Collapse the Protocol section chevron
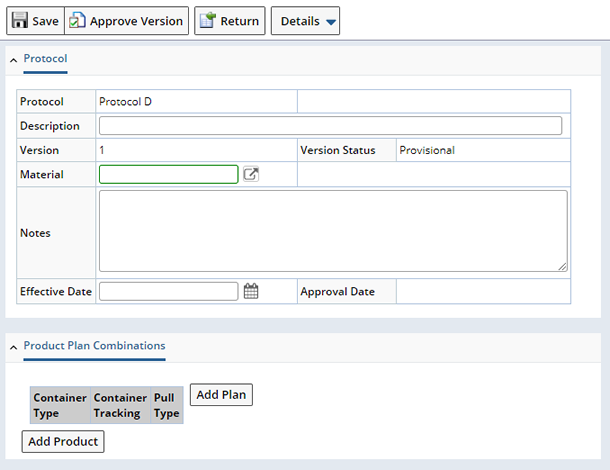 (x=14, y=60)
